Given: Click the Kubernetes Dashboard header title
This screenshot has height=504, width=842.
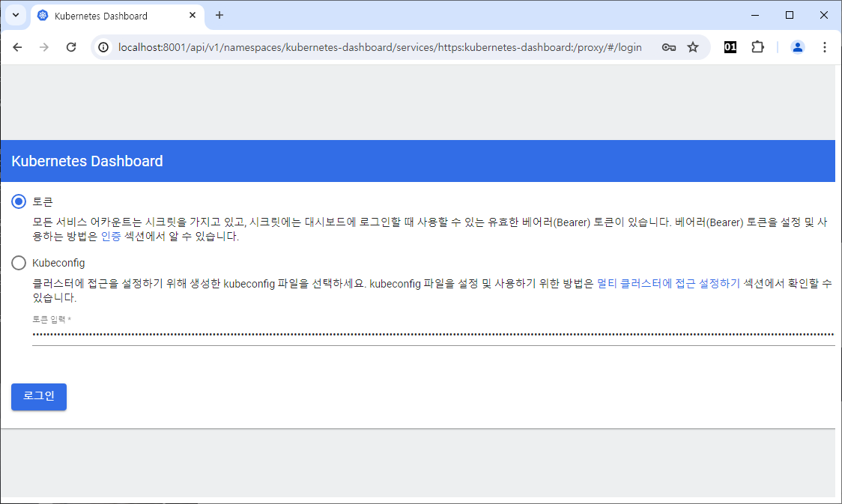Looking at the screenshot, I should (87, 161).
